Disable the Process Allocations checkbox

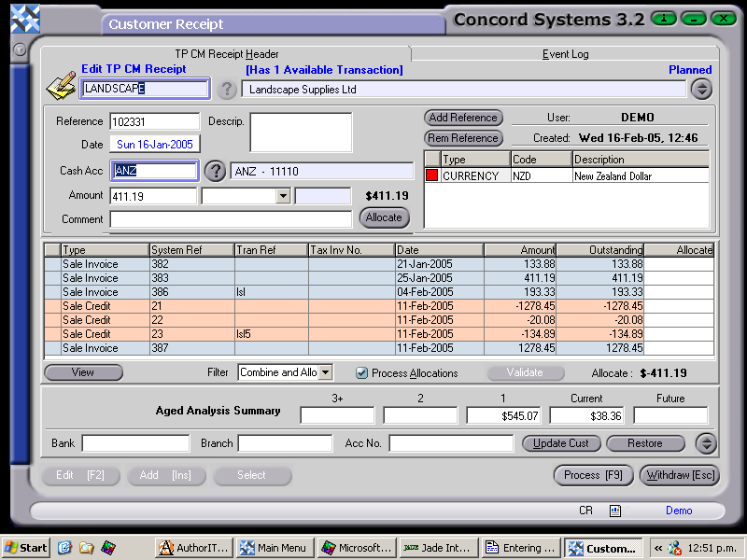(361, 372)
